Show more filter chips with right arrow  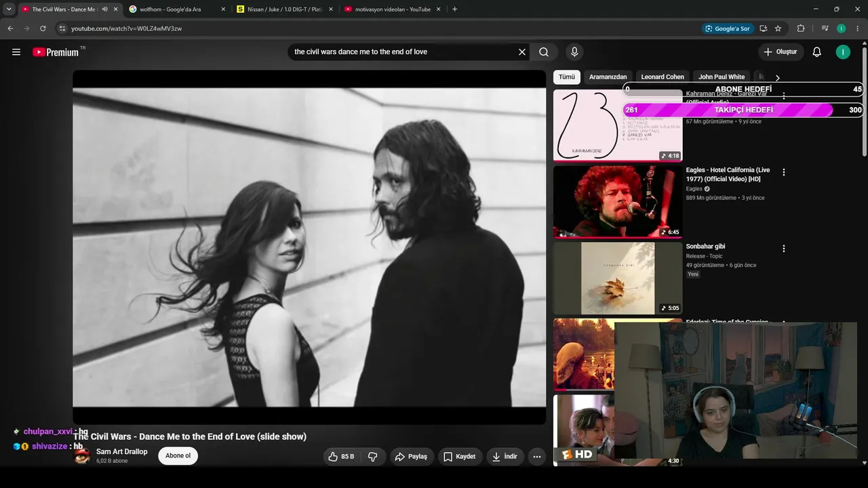(x=778, y=77)
